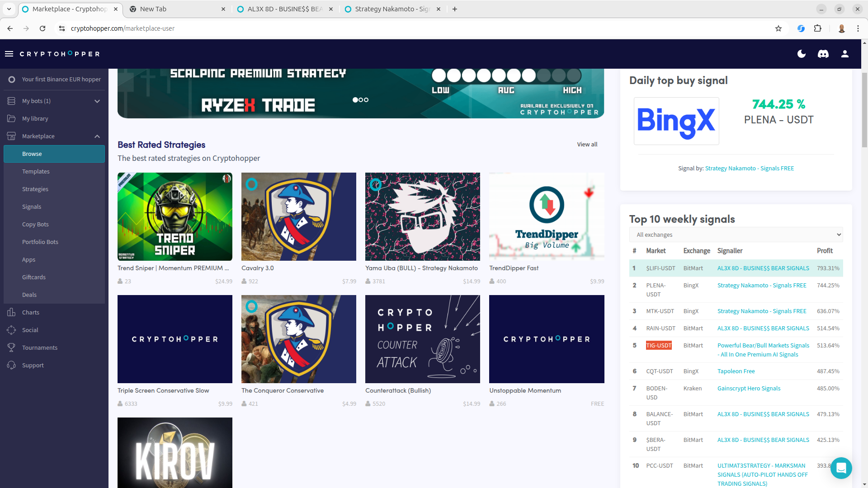Click the Tournaments trophy icon

(11, 347)
